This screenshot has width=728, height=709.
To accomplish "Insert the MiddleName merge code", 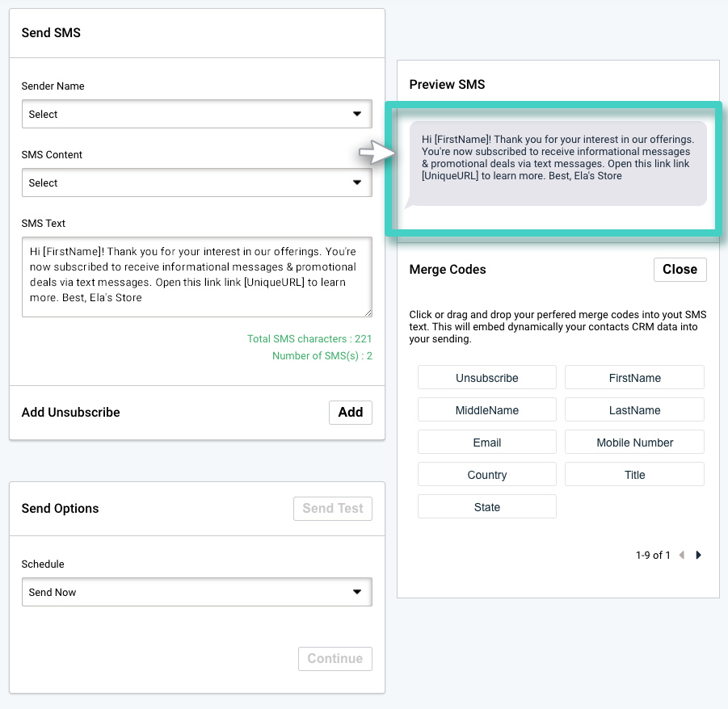I will click(x=486, y=409).
